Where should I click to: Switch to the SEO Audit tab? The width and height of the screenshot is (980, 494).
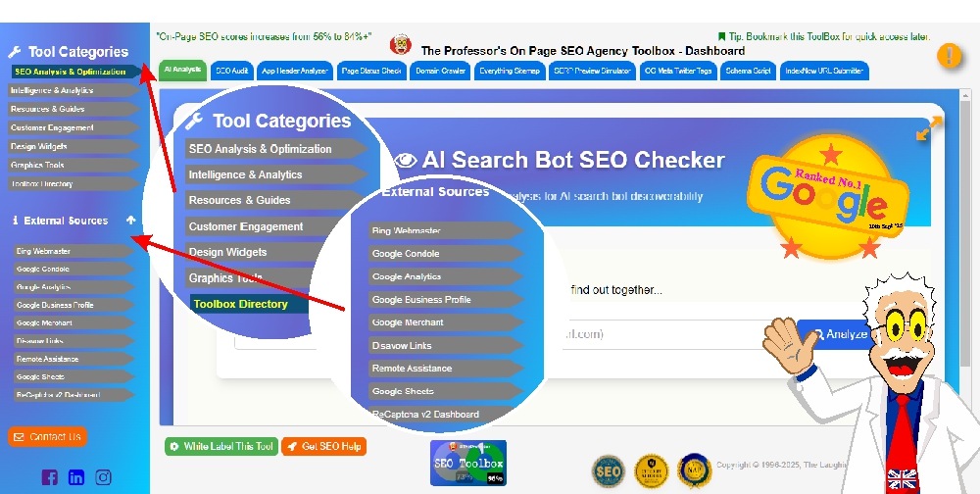232,72
